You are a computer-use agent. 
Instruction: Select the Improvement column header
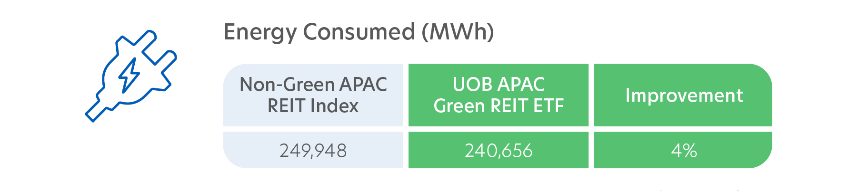coord(683,95)
